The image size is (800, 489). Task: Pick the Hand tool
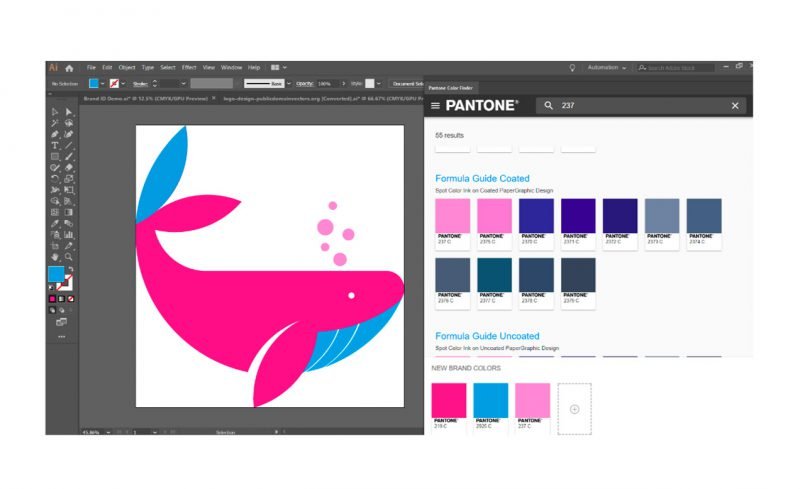click(x=54, y=256)
